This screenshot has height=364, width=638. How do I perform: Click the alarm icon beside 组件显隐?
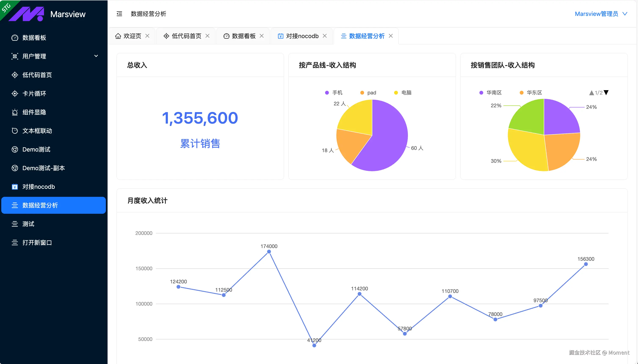15,112
